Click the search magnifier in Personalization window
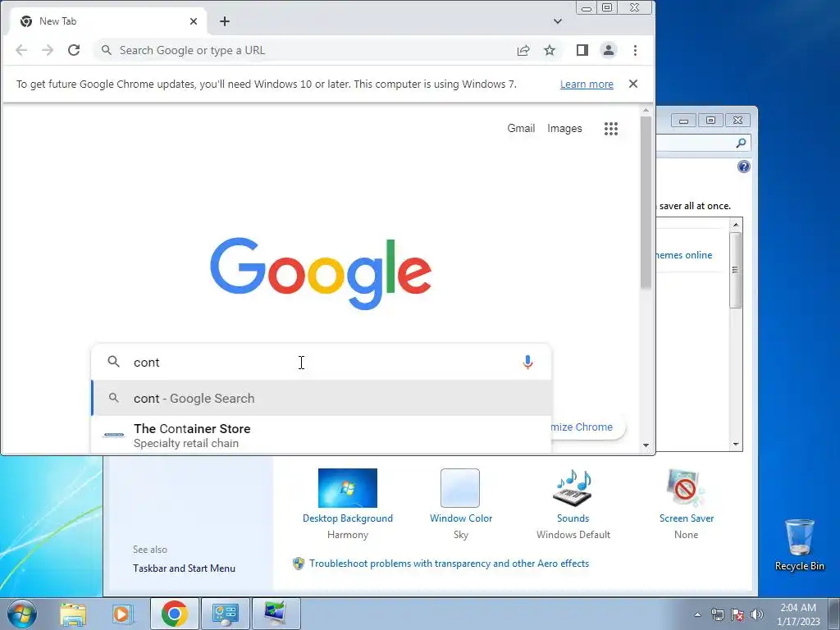The image size is (840, 630). pyautogui.click(x=741, y=143)
